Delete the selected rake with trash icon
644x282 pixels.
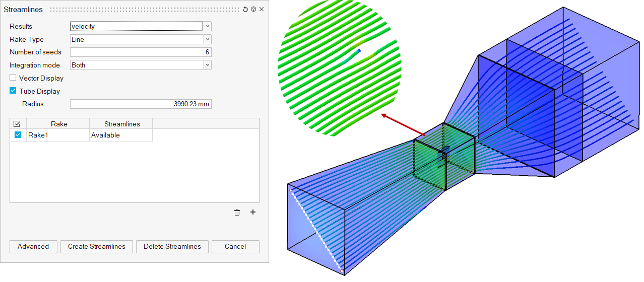(x=237, y=212)
